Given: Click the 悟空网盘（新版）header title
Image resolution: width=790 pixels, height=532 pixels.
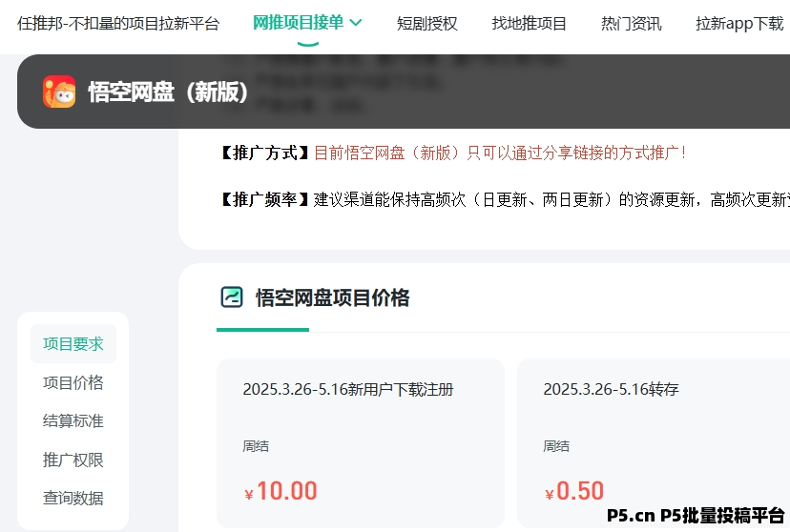Looking at the screenshot, I should [x=169, y=92].
